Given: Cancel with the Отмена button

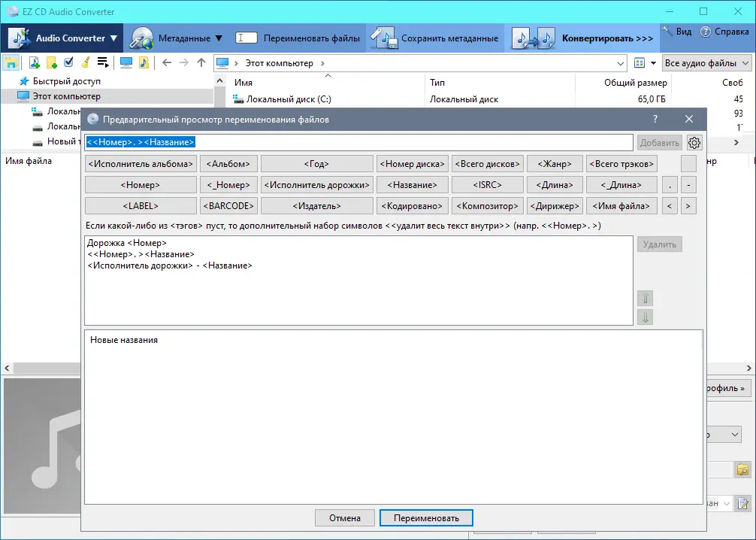Looking at the screenshot, I should coord(344,517).
